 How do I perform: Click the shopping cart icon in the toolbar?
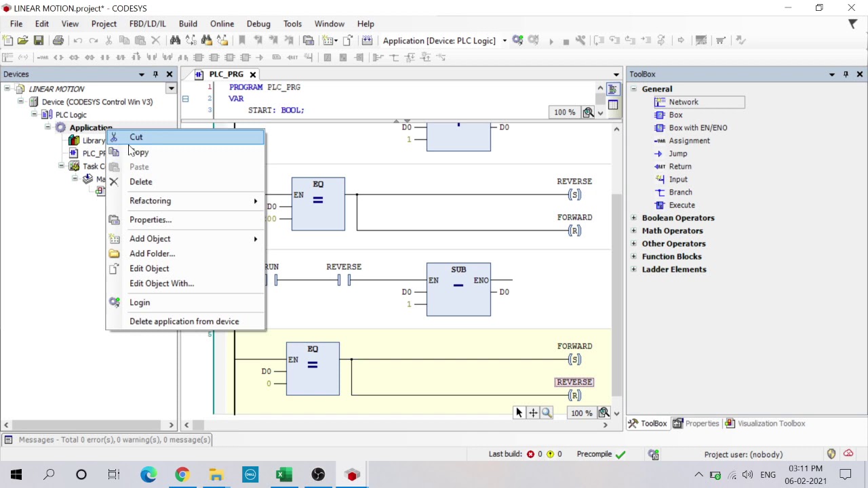click(720, 41)
